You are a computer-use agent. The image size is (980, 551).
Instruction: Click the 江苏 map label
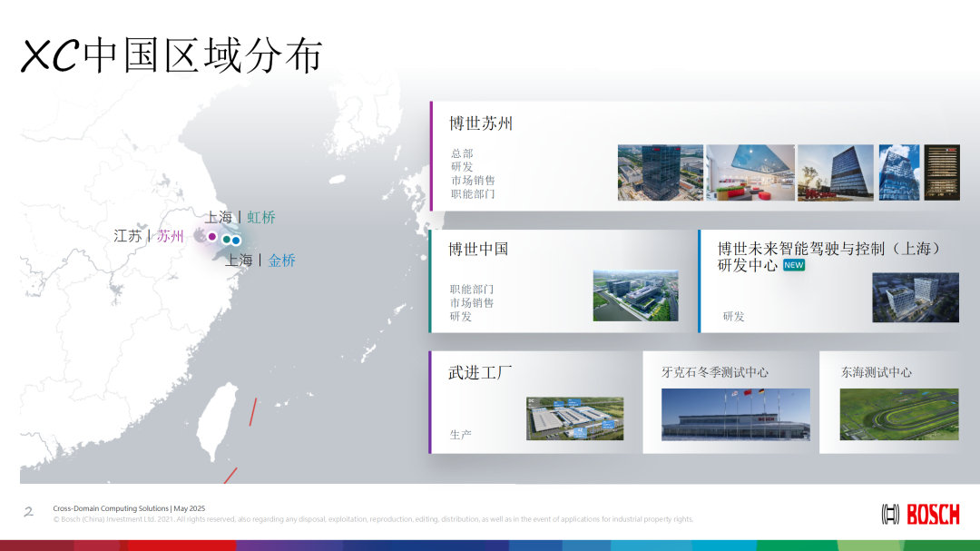pyautogui.click(x=128, y=236)
